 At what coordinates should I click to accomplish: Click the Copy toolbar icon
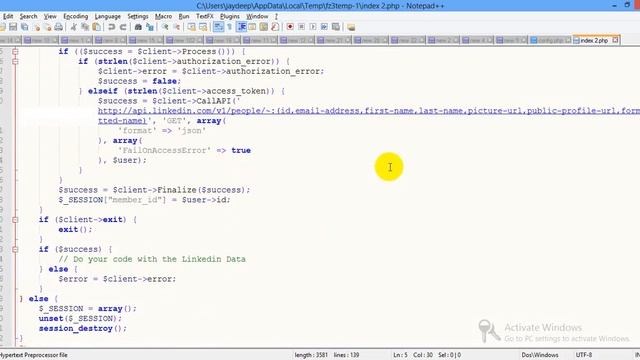tap(85, 27)
